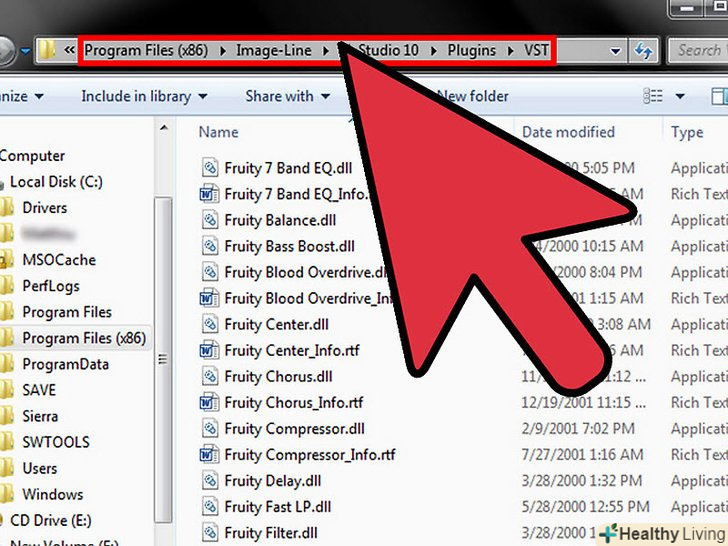Image resolution: width=728 pixels, height=546 pixels.
Task: Click the Drivers folder icon in sidebar
Action: click(x=7, y=208)
